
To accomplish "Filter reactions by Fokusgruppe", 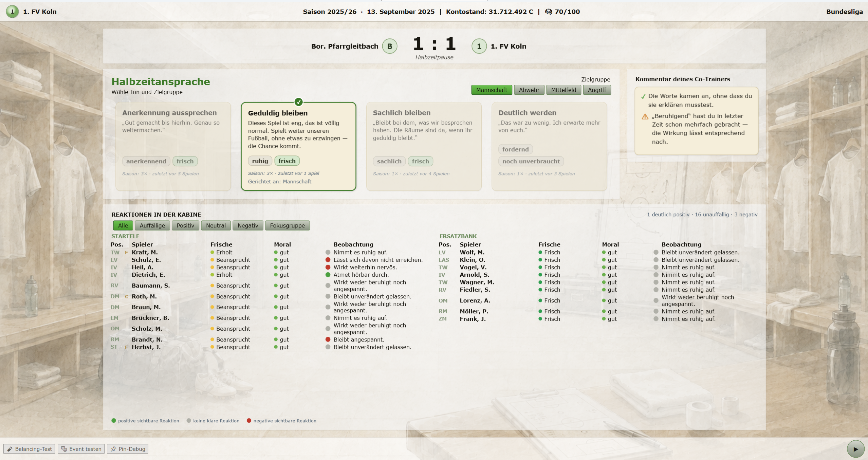I will click(287, 225).
